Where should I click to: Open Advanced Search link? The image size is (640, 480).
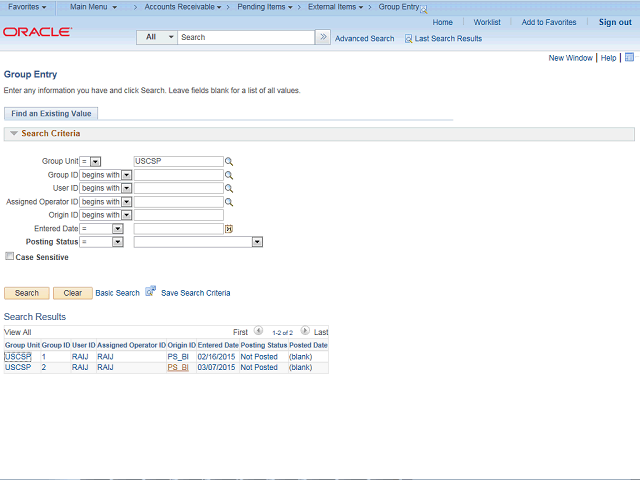tap(364, 38)
